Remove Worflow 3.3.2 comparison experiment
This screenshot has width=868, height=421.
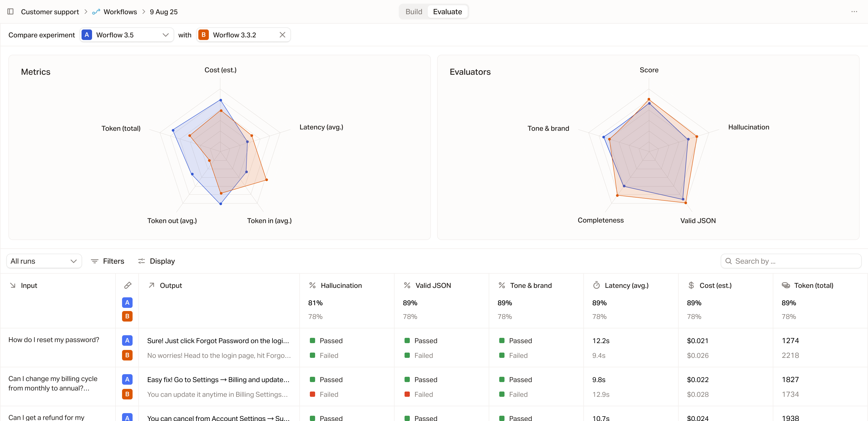[x=282, y=35]
